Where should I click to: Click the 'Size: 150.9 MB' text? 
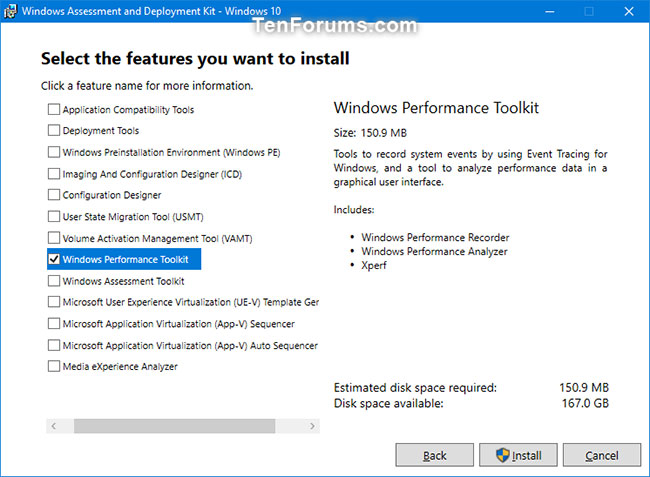point(370,133)
